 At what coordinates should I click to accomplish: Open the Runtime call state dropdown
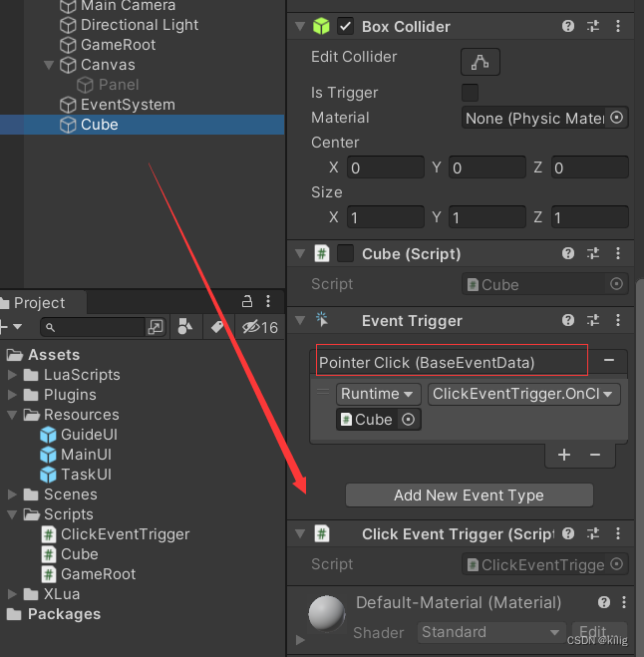pyautogui.click(x=378, y=394)
